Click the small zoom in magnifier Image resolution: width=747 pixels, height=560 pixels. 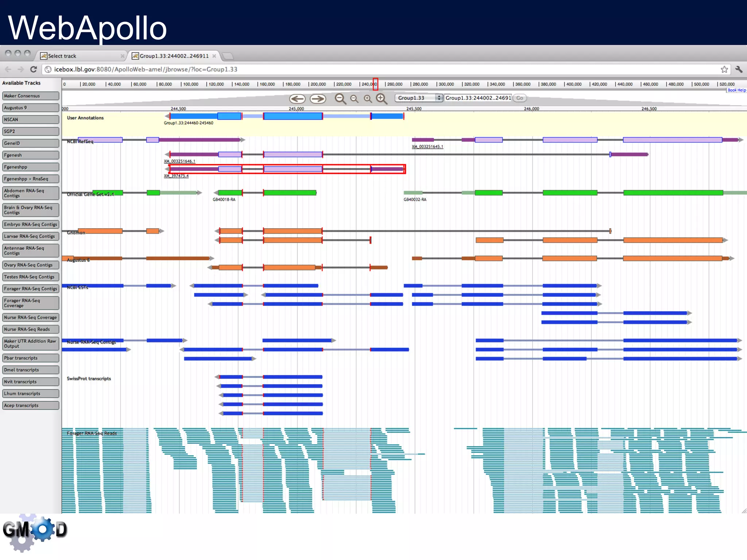368,99
